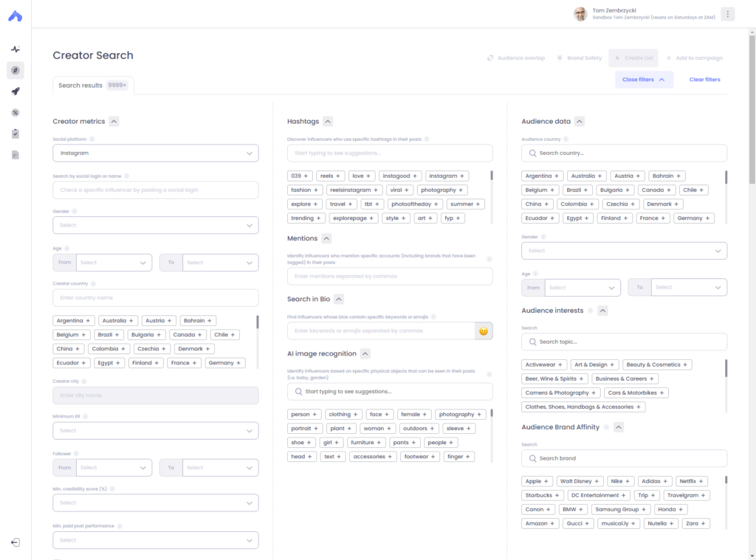Screen dimensions: 756x560
Task: Click the three-dot menu near the profile
Action: point(727,13)
